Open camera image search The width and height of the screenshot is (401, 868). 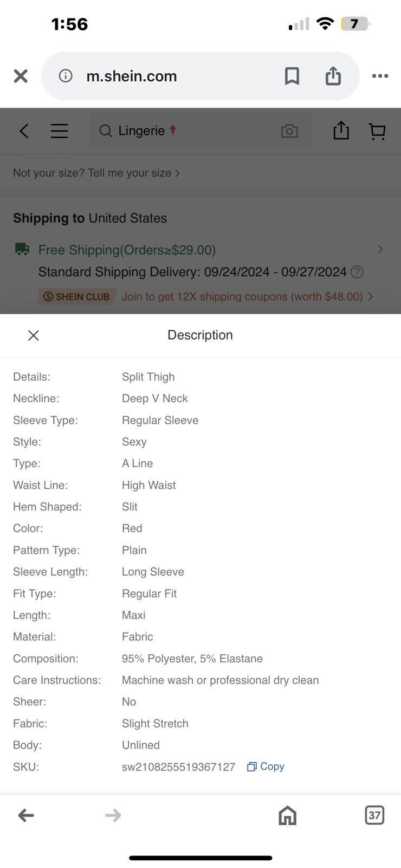click(289, 131)
